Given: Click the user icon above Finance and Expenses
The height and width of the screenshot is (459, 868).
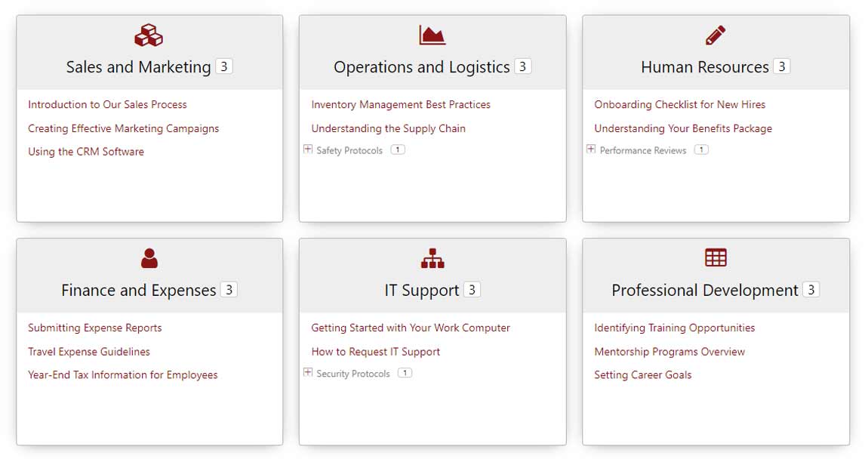Looking at the screenshot, I should pyautogui.click(x=149, y=259).
